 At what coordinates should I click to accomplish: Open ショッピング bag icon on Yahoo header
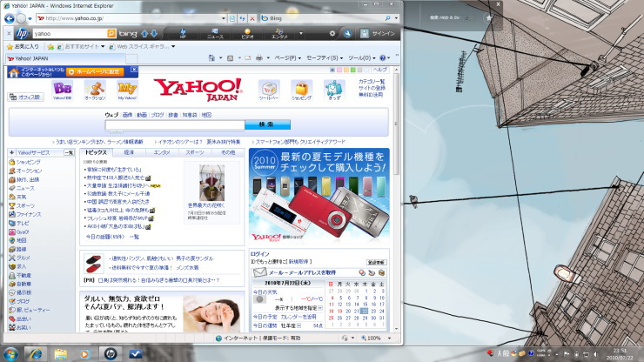point(301,90)
